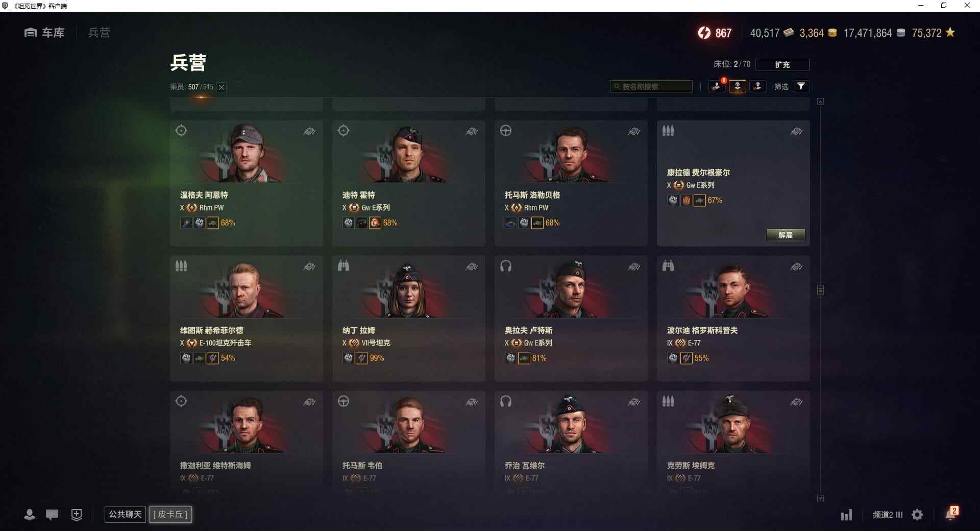Click the 扩充 expand bunks button
The width and height of the screenshot is (980, 531).
pyautogui.click(x=782, y=65)
